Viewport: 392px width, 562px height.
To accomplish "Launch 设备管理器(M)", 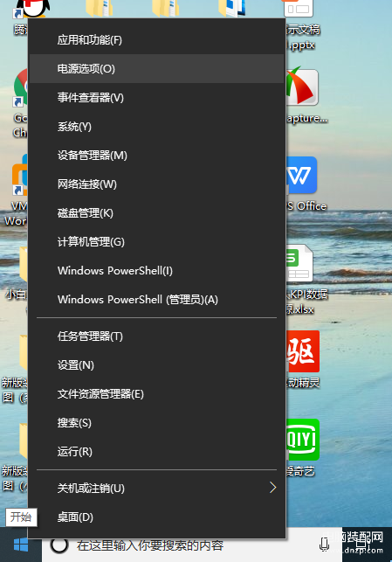I will point(156,156).
